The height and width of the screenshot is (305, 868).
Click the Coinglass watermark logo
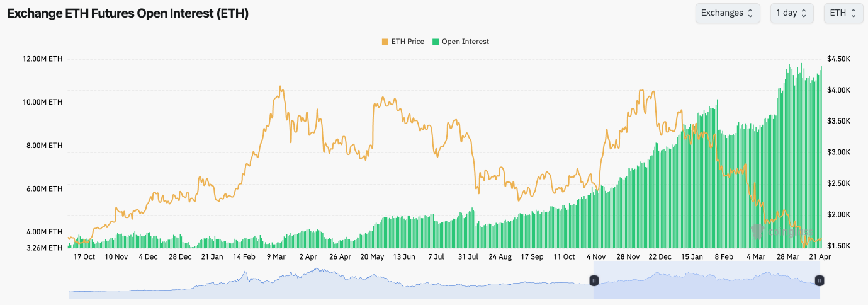[x=760, y=232]
